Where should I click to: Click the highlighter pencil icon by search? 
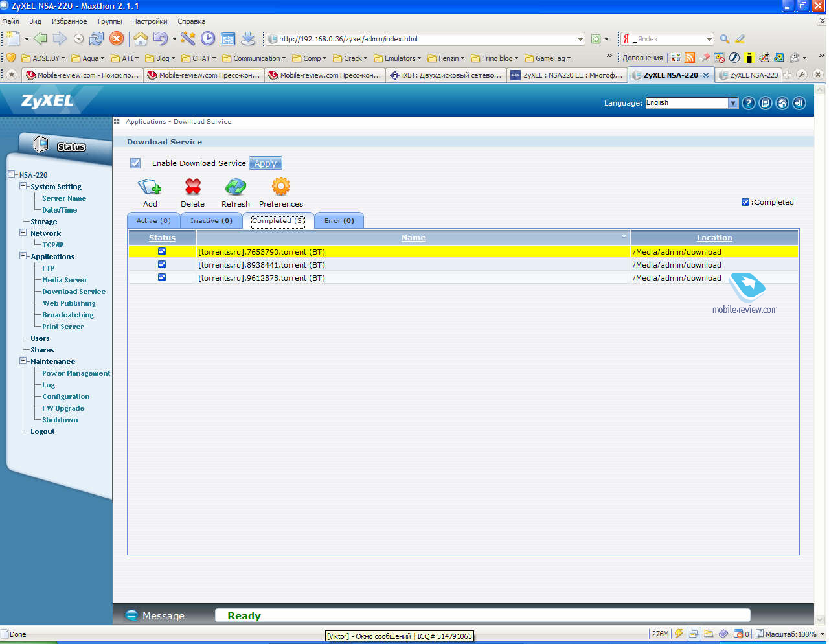pyautogui.click(x=740, y=39)
